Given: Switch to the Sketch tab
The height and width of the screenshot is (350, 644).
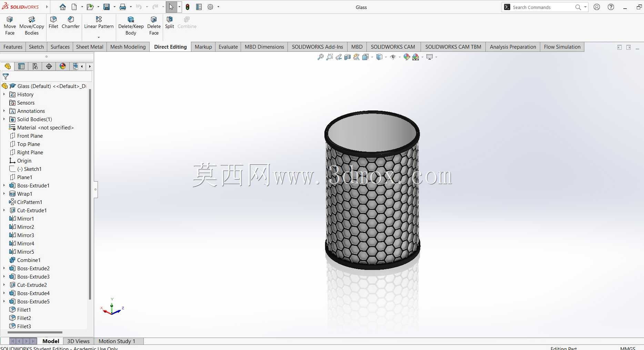Looking at the screenshot, I should [x=36, y=47].
